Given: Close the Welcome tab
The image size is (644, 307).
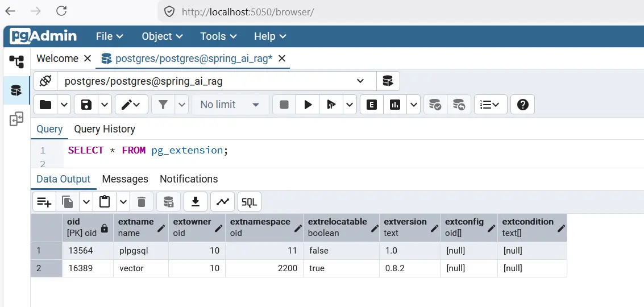Looking at the screenshot, I should coord(88,59).
